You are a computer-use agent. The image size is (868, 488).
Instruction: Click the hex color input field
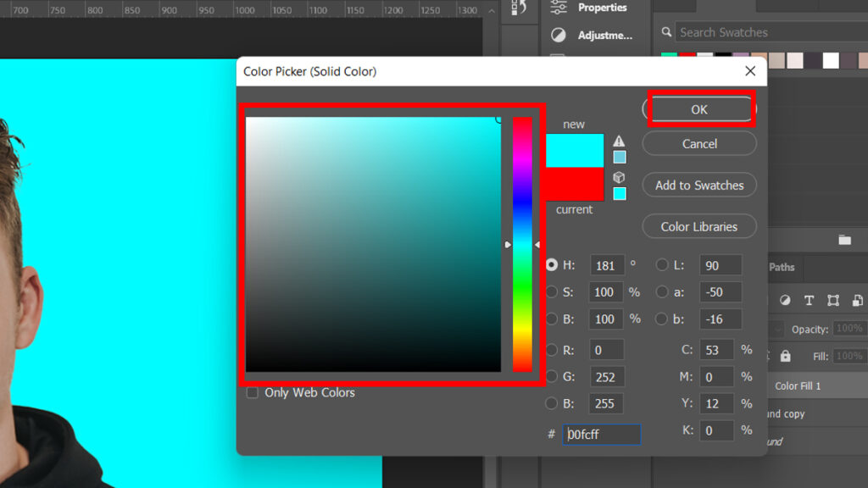tap(603, 435)
